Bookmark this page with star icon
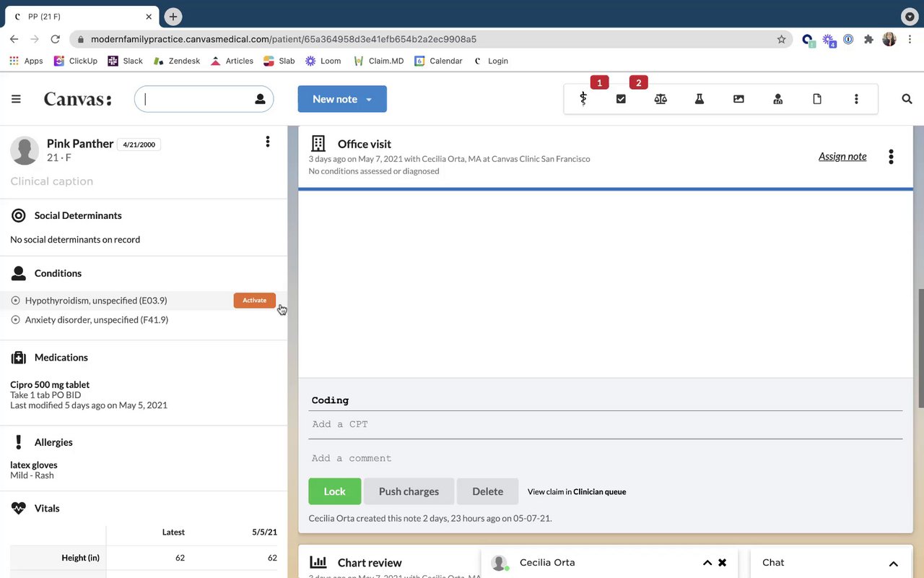Viewport: 924px width, 578px height. click(x=781, y=39)
